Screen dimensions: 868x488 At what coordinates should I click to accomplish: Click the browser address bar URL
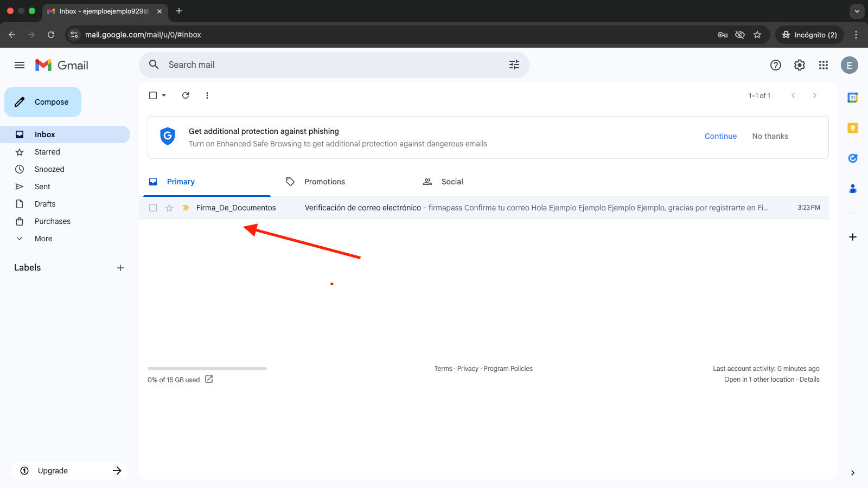(143, 35)
